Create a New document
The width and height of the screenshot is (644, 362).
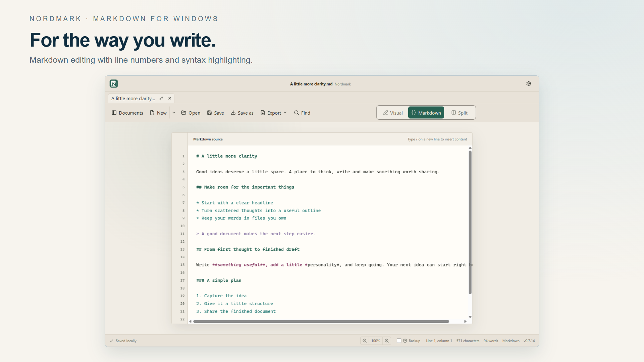pos(158,113)
